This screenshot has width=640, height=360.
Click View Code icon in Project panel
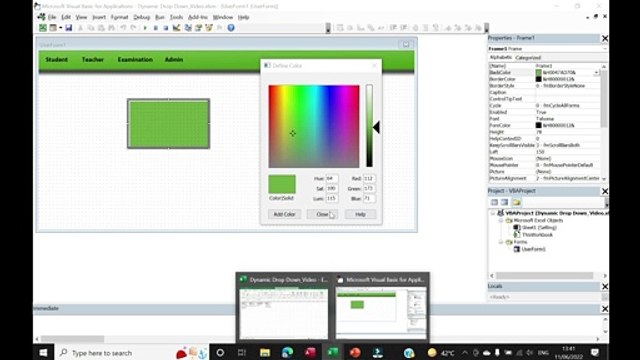coord(494,202)
